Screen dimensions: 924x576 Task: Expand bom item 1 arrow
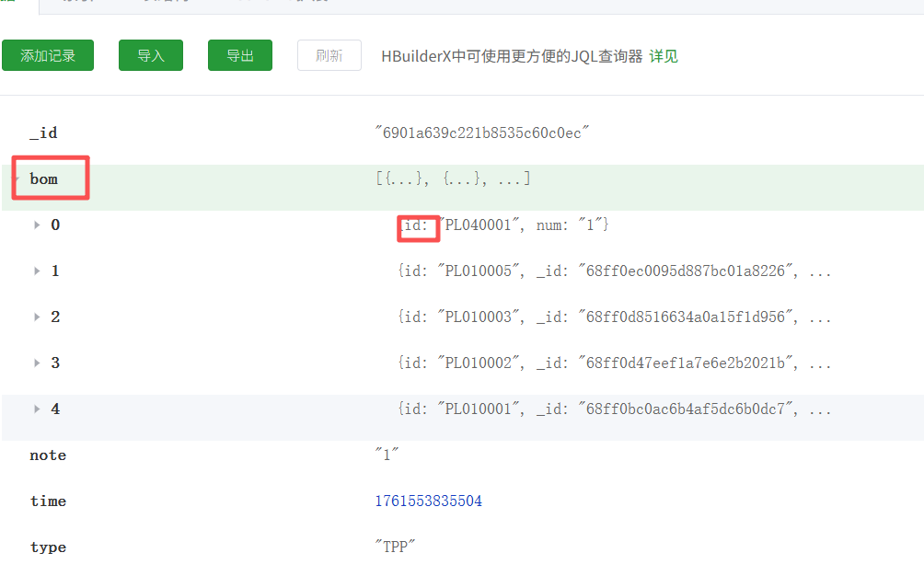click(x=37, y=271)
